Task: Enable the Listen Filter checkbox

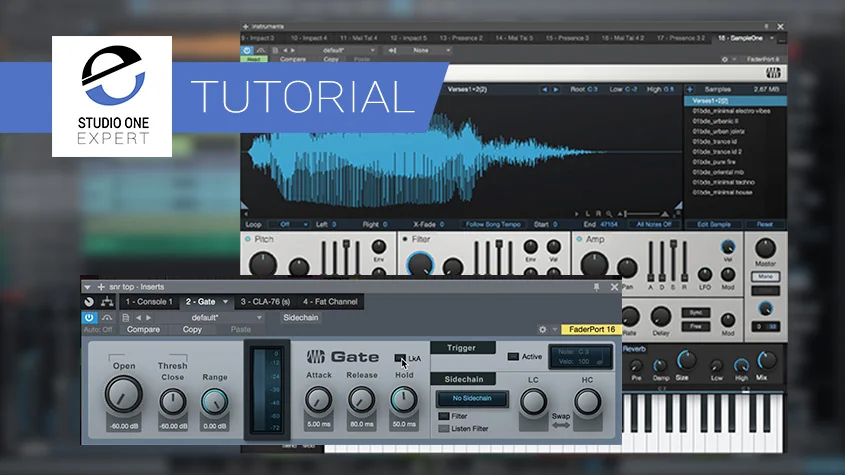Action: pyautogui.click(x=444, y=429)
